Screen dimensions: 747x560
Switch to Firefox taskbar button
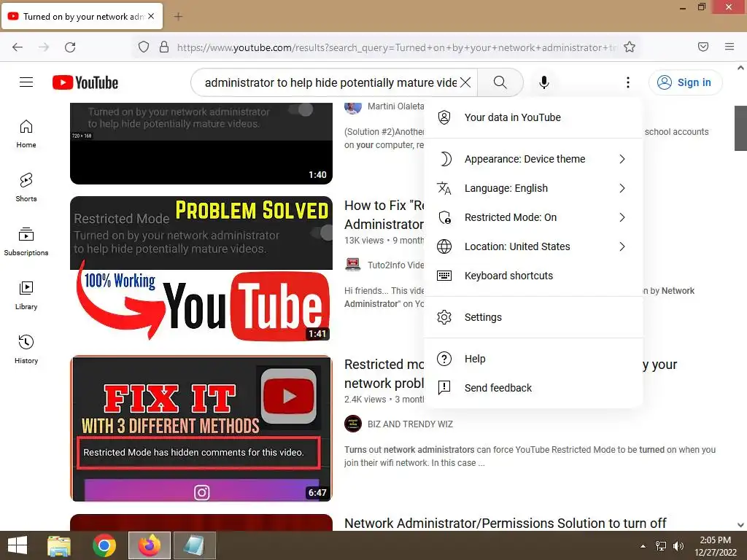pyautogui.click(x=149, y=545)
